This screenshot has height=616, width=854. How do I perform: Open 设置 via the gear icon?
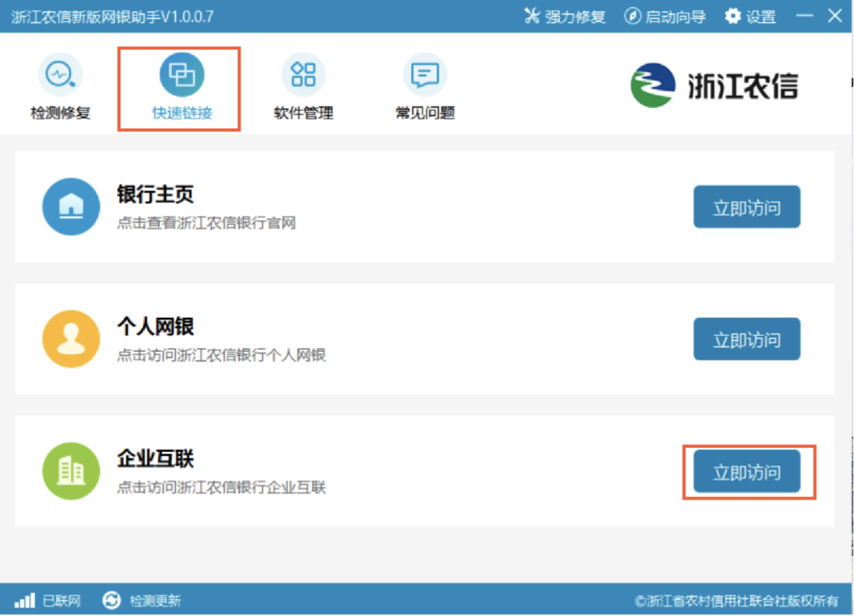click(x=733, y=16)
